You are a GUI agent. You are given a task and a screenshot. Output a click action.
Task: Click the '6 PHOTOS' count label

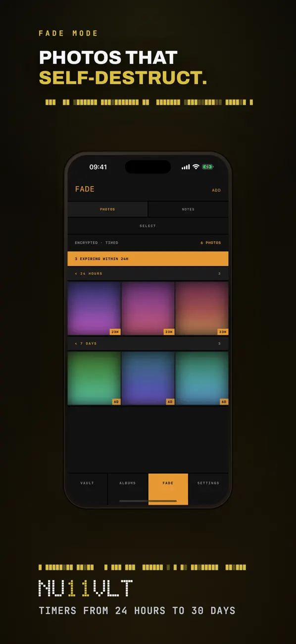(x=211, y=243)
